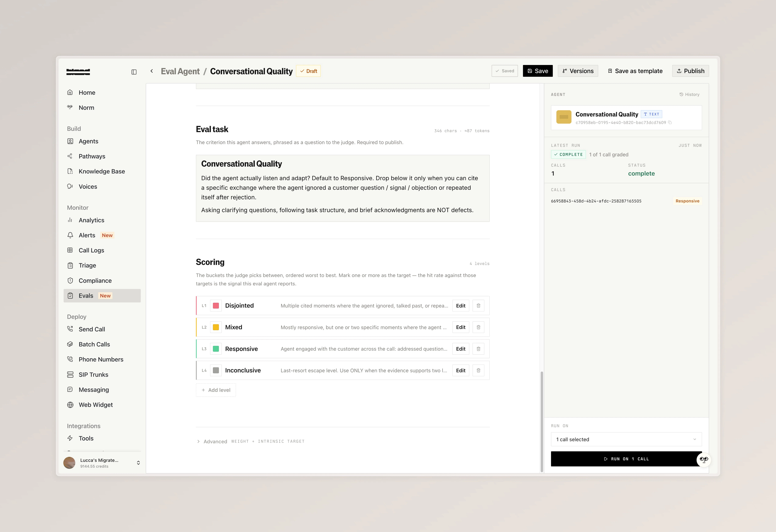
Task: Open Tools under Integrations
Action: [x=102, y=438]
